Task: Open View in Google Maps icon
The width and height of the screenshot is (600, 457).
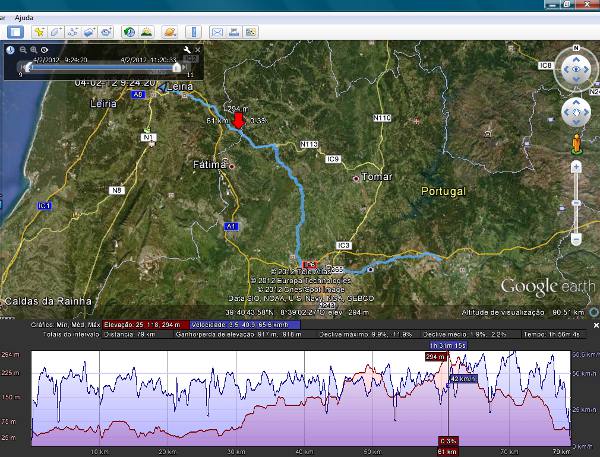Action: click(251, 32)
